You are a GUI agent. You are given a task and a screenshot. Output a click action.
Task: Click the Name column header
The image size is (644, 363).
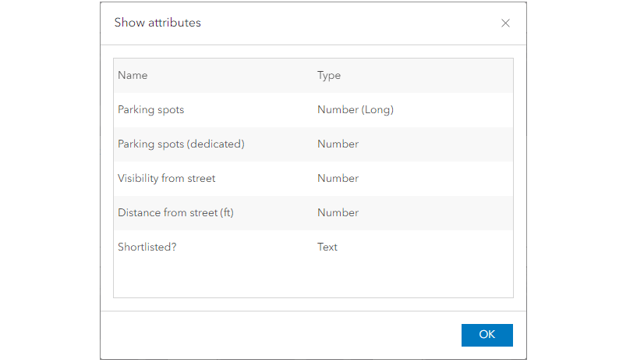tap(133, 76)
